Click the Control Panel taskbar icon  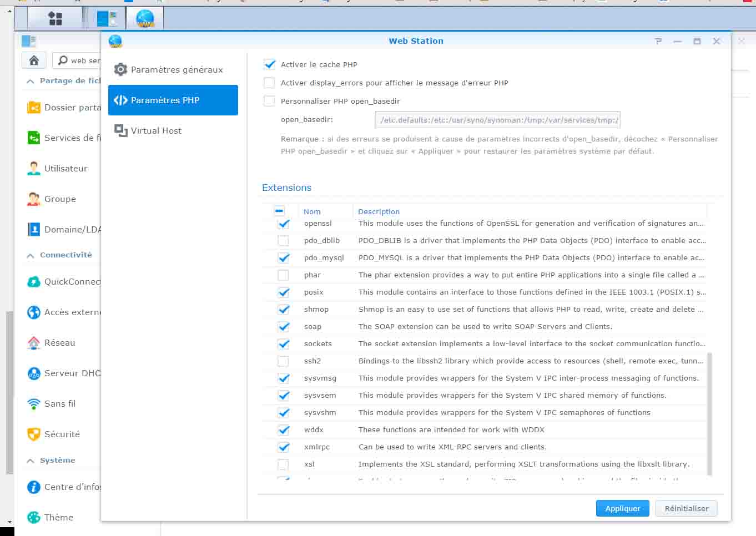point(107,19)
